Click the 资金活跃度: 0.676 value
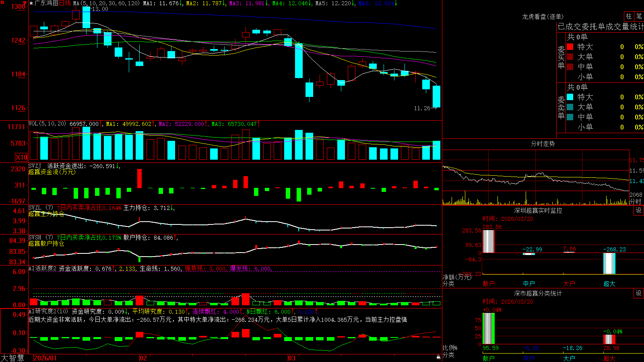The image size is (644, 362). click(85, 268)
